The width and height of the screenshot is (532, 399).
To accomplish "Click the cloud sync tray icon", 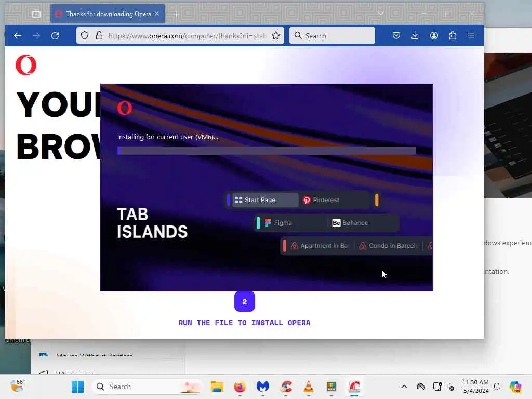I will (421, 387).
